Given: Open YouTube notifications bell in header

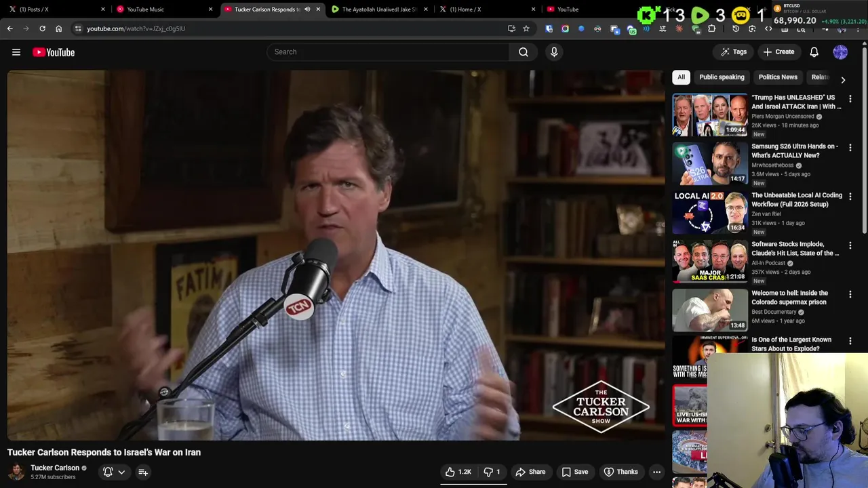Looking at the screenshot, I should click(814, 52).
